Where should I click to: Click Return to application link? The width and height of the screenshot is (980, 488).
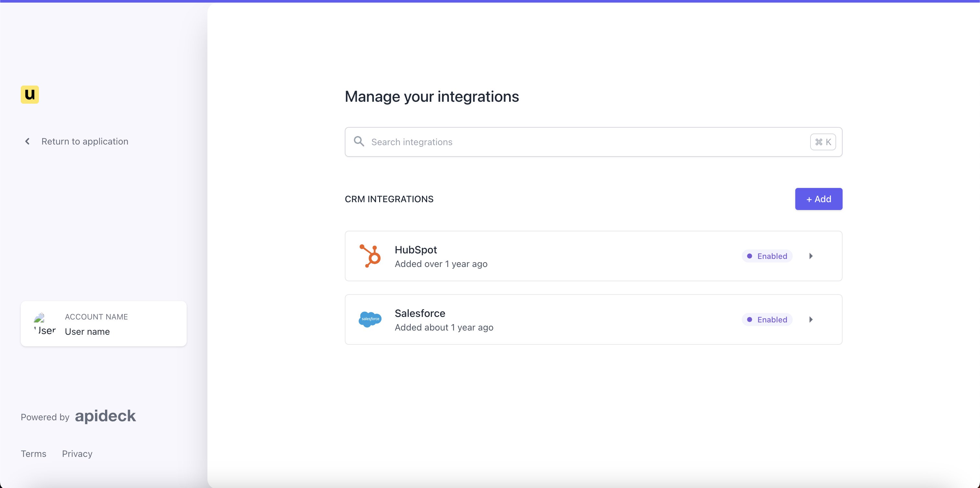pos(85,142)
